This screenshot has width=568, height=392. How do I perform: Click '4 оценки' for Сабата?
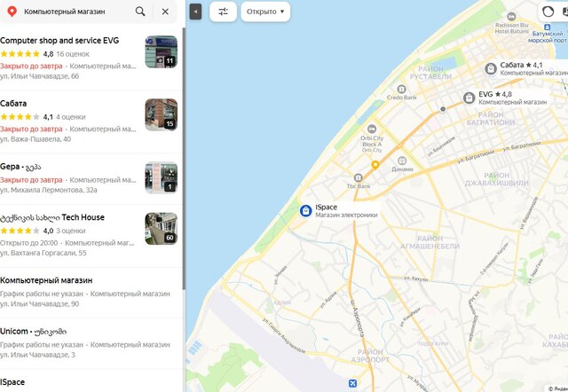tap(71, 117)
